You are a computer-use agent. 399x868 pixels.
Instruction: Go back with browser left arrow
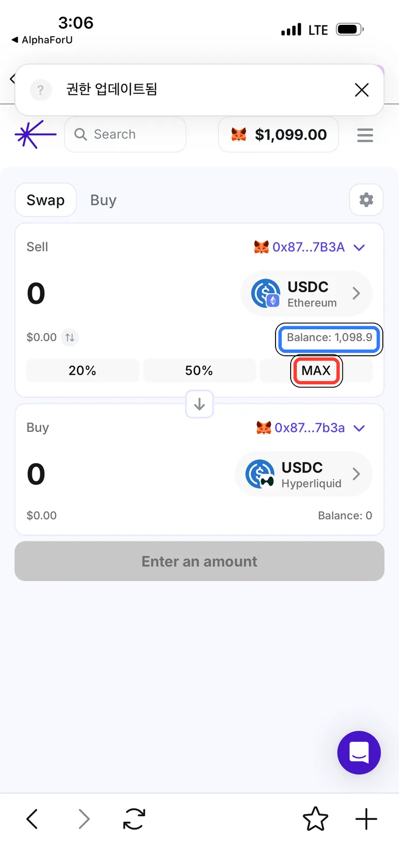32,819
